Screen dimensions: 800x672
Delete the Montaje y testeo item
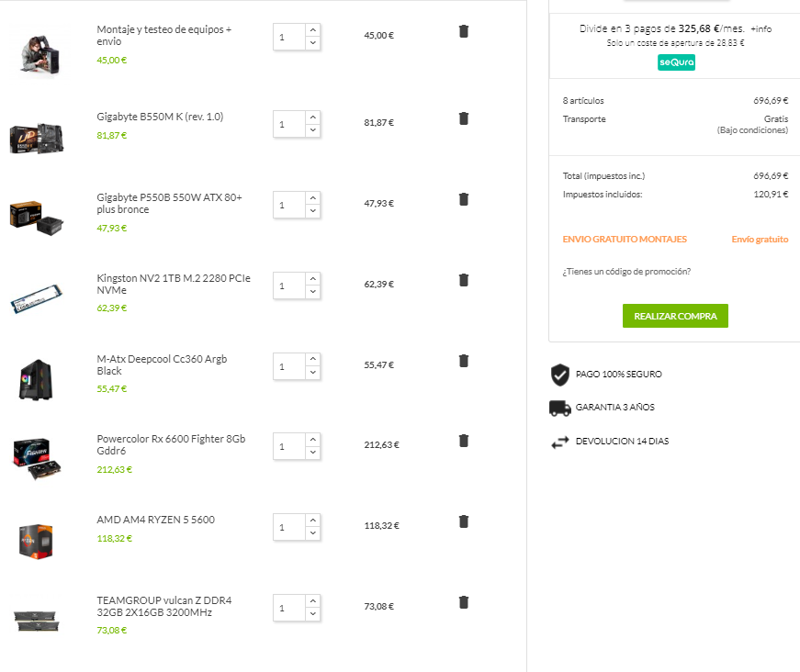coord(464,31)
